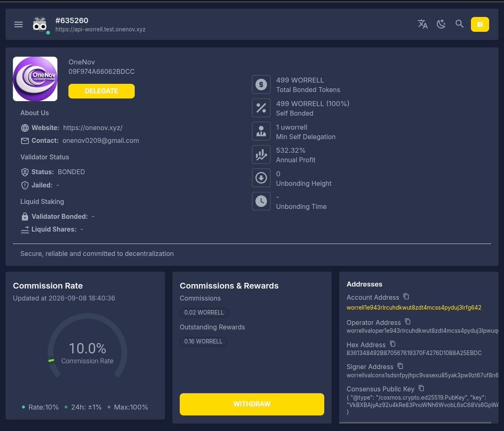Click the Rate:10% legend item
Viewport: 504px width, 431px height.
click(40, 407)
